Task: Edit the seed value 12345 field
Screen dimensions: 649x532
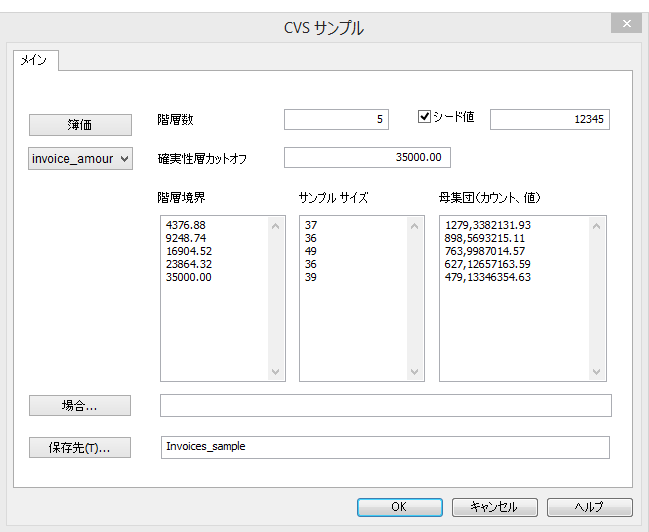Action: click(549, 120)
